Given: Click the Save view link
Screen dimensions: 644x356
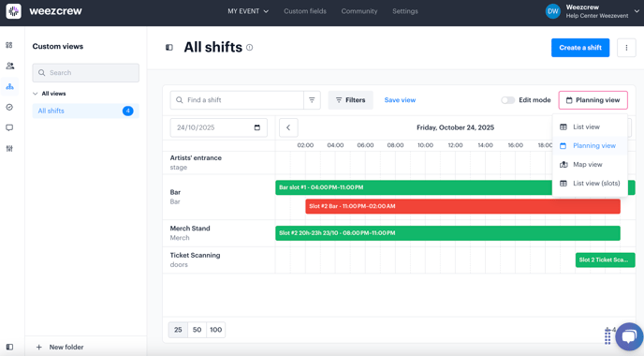Looking at the screenshot, I should tap(400, 100).
